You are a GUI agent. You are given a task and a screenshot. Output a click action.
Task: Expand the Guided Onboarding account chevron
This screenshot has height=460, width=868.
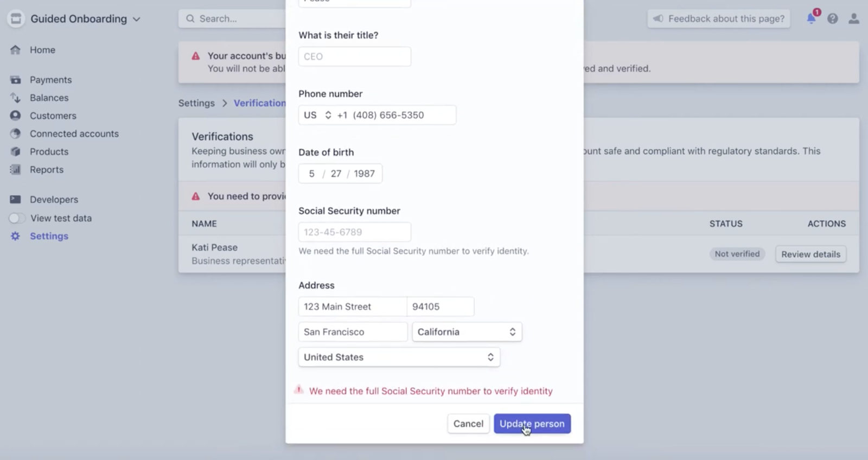point(137,20)
